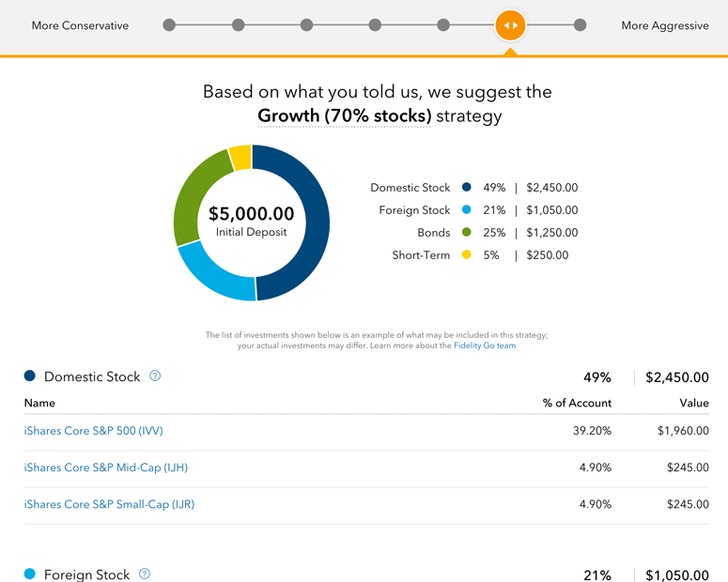
Task: Click the Domestic Stock help question icon
Action: [155, 375]
